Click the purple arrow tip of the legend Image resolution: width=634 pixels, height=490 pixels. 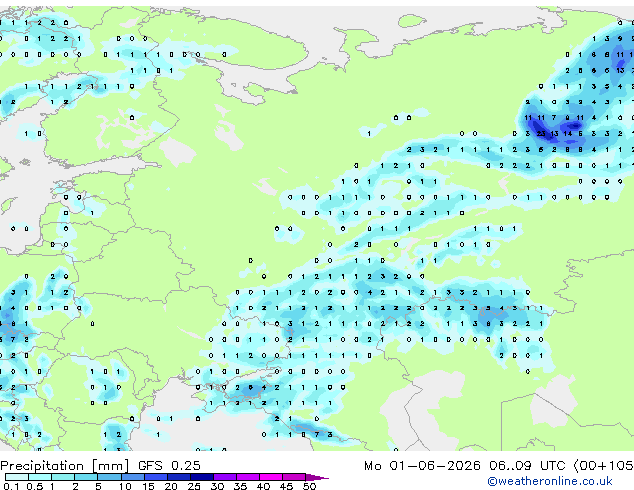(318, 477)
